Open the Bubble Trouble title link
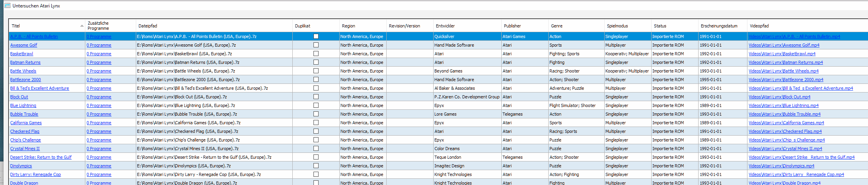This screenshot has width=868, height=185. pyautogui.click(x=24, y=114)
